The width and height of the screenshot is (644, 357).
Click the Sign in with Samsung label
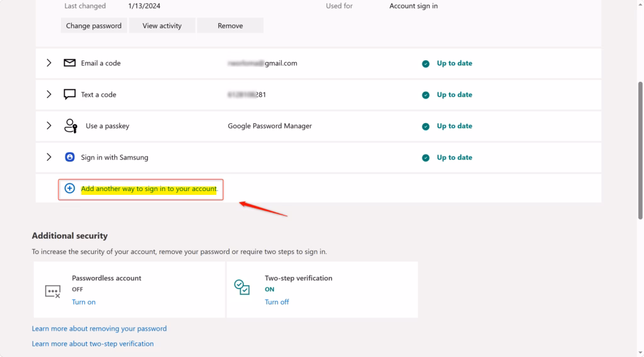114,157
